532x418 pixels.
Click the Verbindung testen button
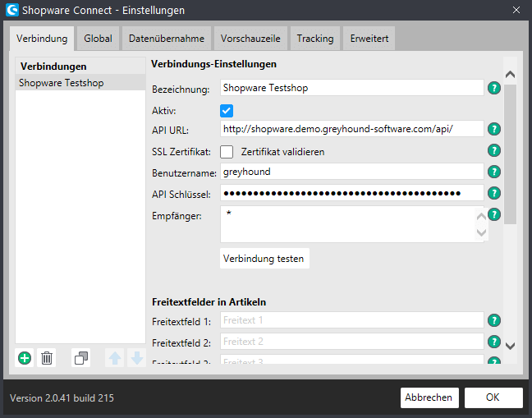[x=264, y=259]
